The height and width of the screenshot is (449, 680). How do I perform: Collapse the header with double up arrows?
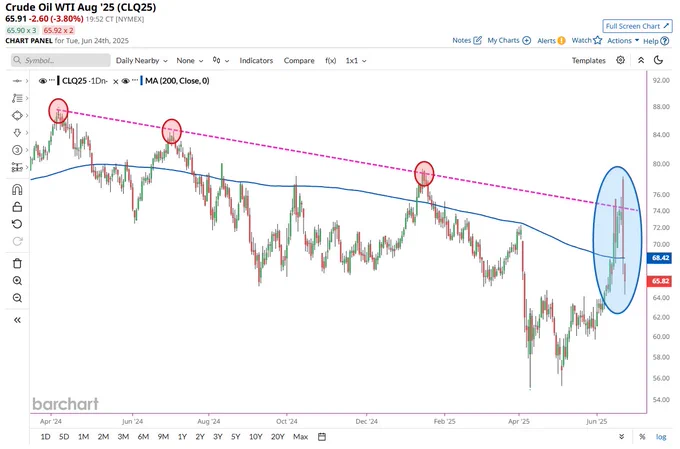point(641,60)
